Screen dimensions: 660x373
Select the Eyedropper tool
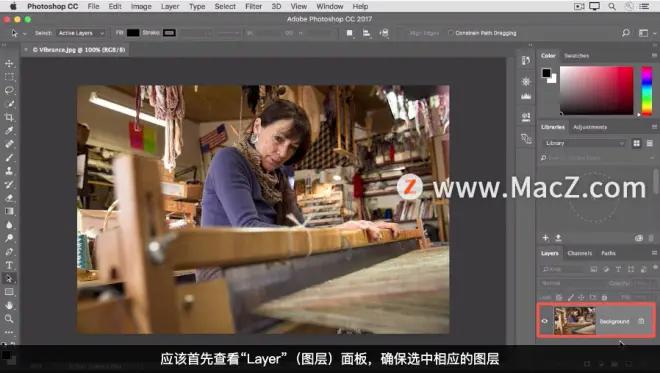(9, 131)
